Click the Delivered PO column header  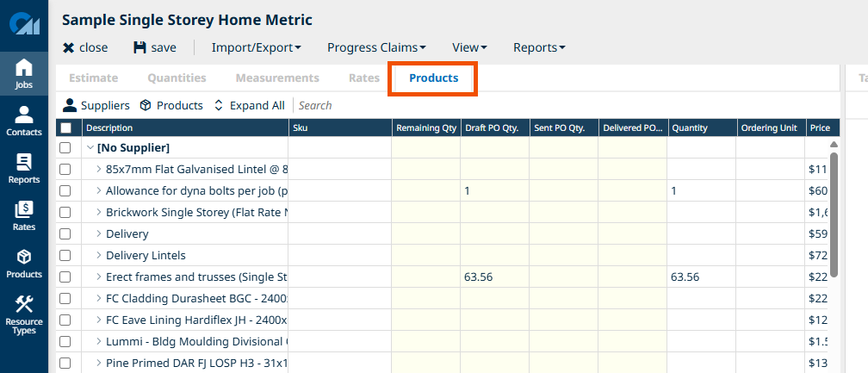pos(633,127)
